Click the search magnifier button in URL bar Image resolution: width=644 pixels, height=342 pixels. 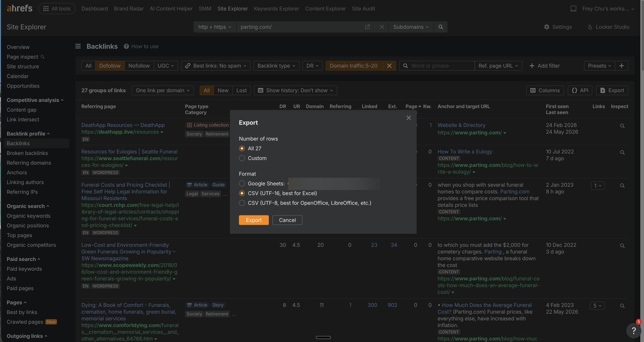[441, 27]
